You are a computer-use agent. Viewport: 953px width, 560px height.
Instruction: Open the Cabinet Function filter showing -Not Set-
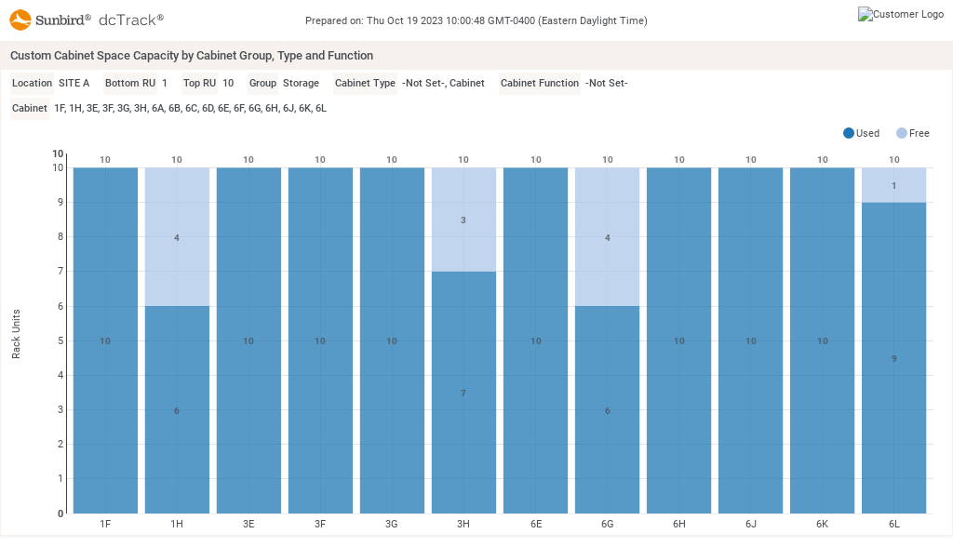[x=540, y=83]
